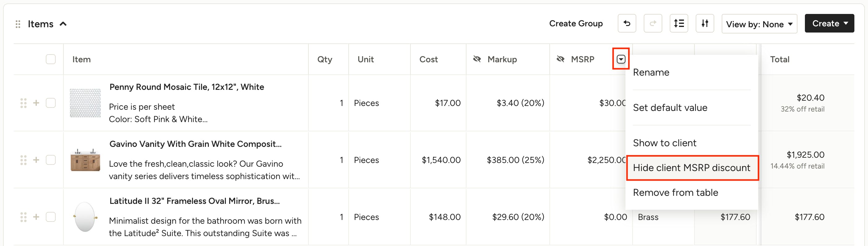Click the Create Group button

pyautogui.click(x=576, y=24)
